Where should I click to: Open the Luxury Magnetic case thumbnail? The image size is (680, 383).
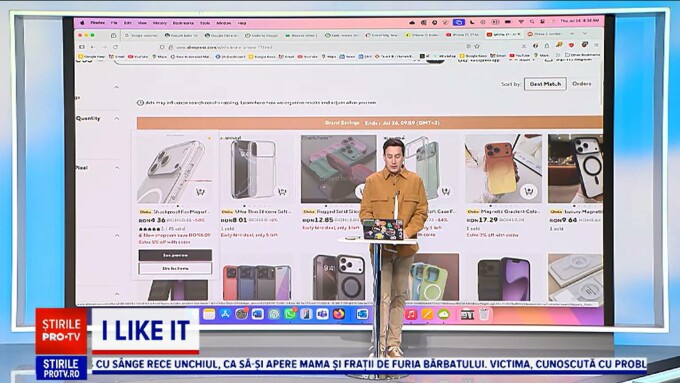click(x=575, y=168)
